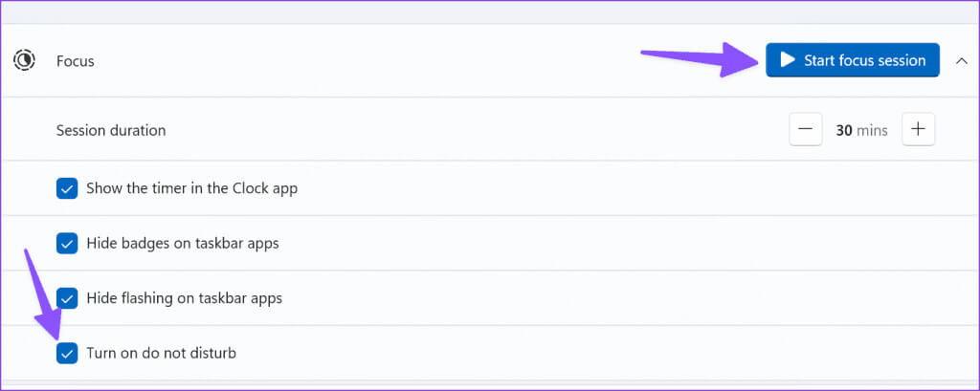Click purple arrow pointing to Start focus session
The width and height of the screenshot is (980, 391).
point(700,58)
